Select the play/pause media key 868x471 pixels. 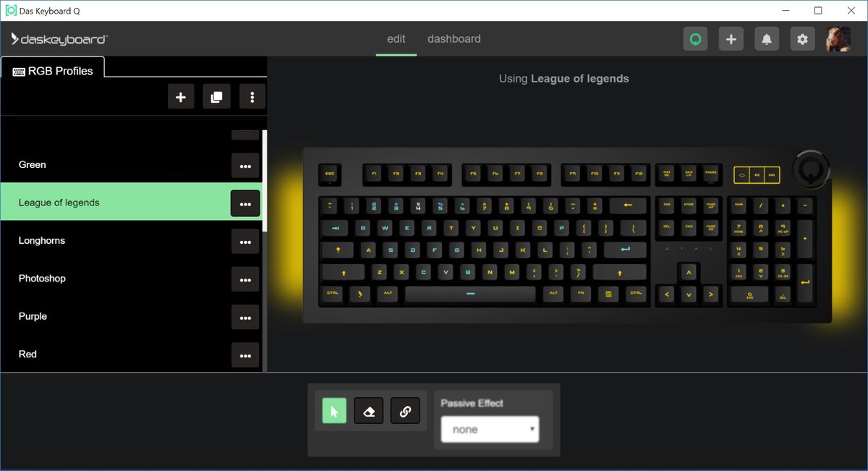coord(756,174)
